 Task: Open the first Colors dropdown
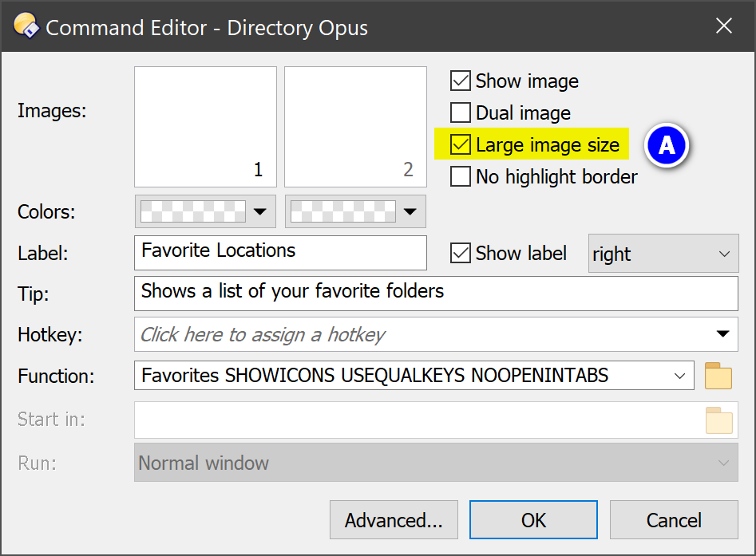tap(205, 211)
